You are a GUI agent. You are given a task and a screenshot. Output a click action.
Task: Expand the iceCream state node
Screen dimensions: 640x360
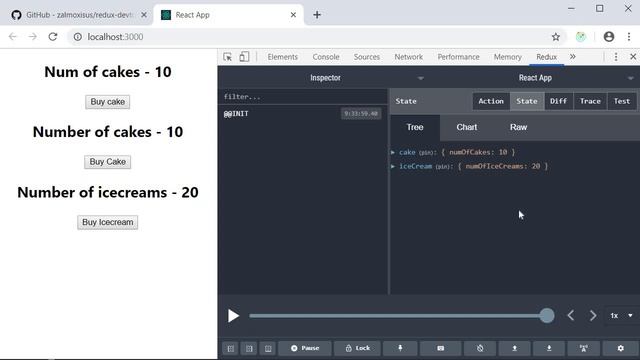coord(393,166)
